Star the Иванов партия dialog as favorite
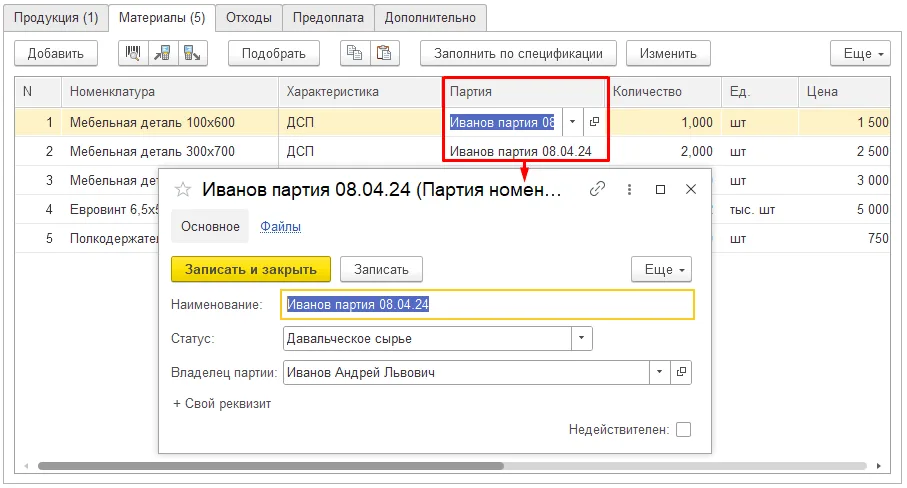The width and height of the screenshot is (907, 488). (183, 189)
